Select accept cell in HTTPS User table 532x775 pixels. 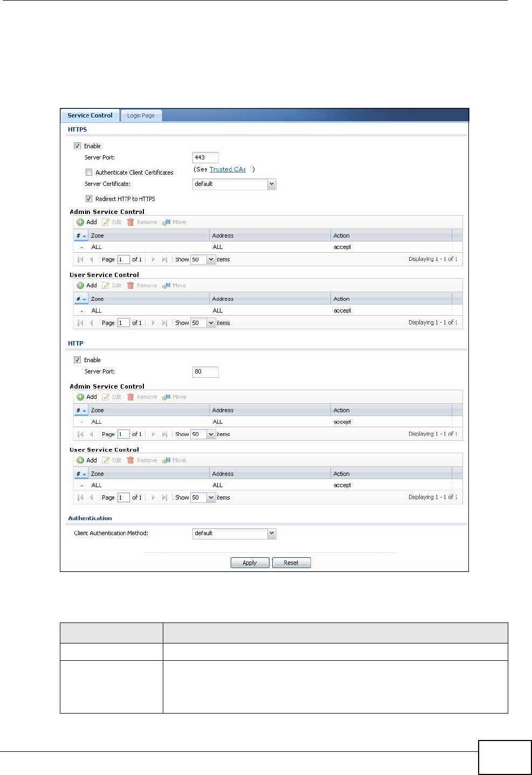tap(342, 310)
